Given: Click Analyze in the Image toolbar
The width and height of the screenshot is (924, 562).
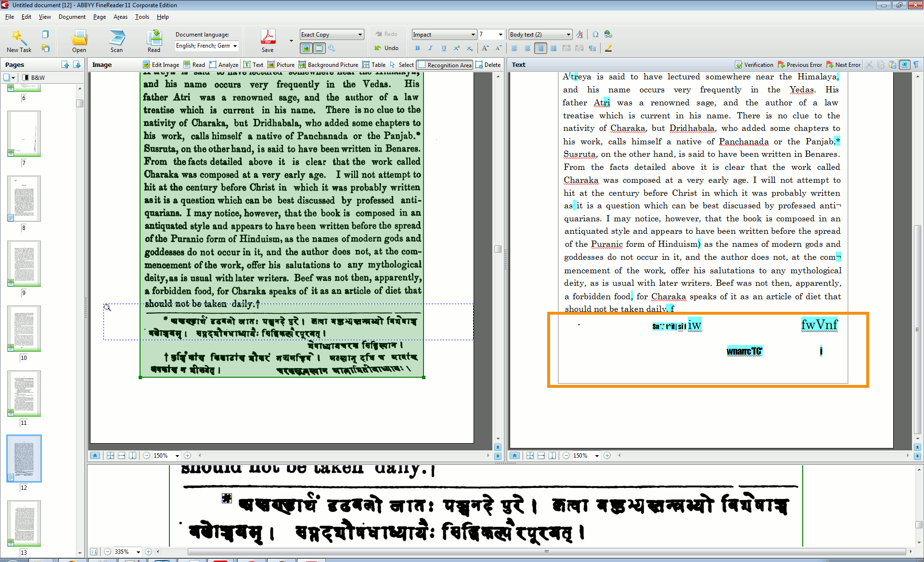Looking at the screenshot, I should [224, 64].
